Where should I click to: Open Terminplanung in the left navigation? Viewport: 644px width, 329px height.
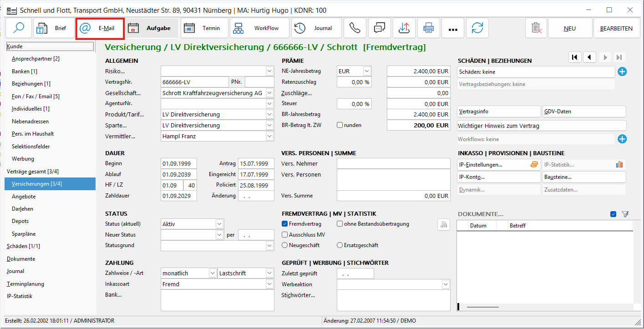point(25,284)
